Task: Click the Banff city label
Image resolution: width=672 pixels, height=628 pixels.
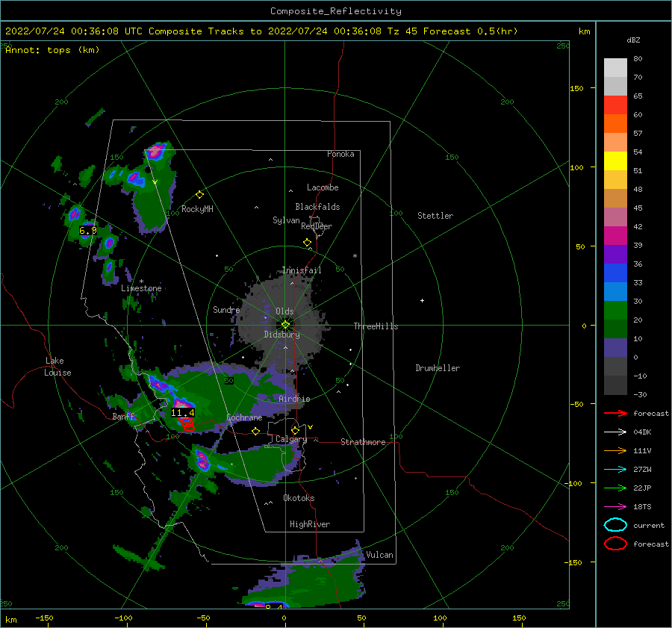Action: pos(123,416)
